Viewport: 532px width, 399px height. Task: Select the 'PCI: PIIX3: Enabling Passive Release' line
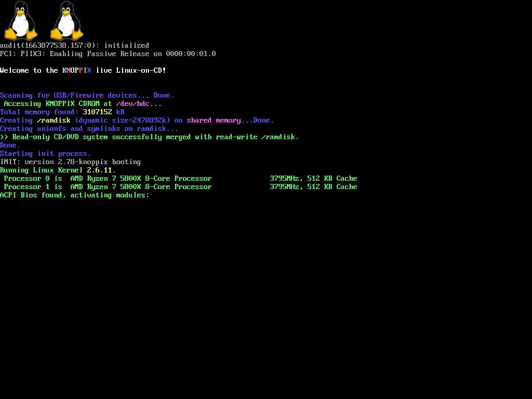point(108,54)
